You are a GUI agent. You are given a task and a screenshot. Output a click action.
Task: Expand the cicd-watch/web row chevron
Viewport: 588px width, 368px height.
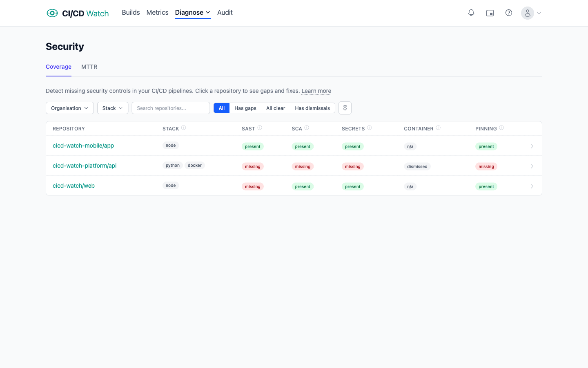532,186
